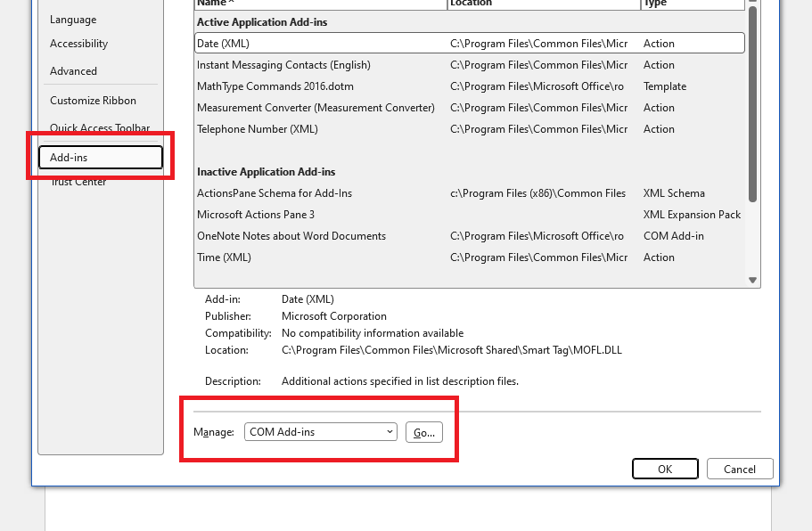Click the Template type cell for MathType
Viewport: 812px width, 531px height.
pos(665,86)
